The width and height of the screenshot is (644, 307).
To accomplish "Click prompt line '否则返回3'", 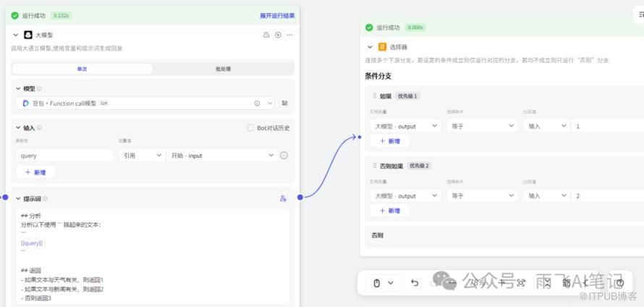I will tap(38, 298).
